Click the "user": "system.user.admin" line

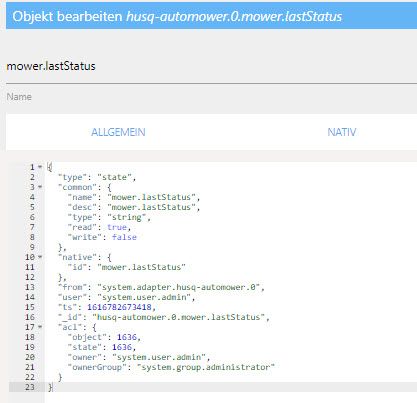[x=126, y=297]
